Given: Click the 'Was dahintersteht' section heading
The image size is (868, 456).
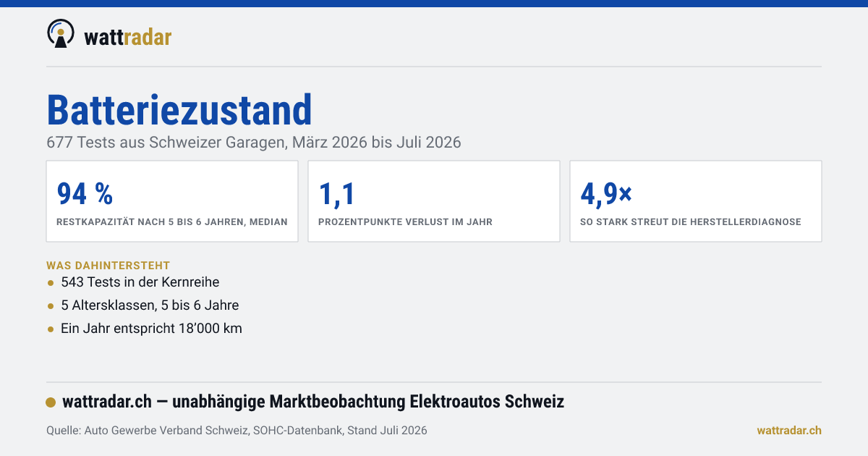Looking at the screenshot, I should [x=109, y=266].
